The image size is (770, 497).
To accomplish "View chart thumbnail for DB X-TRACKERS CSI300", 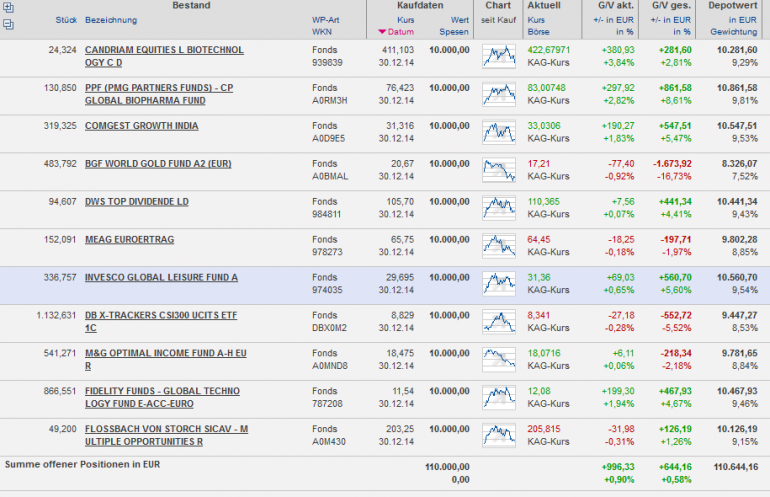I will tap(499, 321).
